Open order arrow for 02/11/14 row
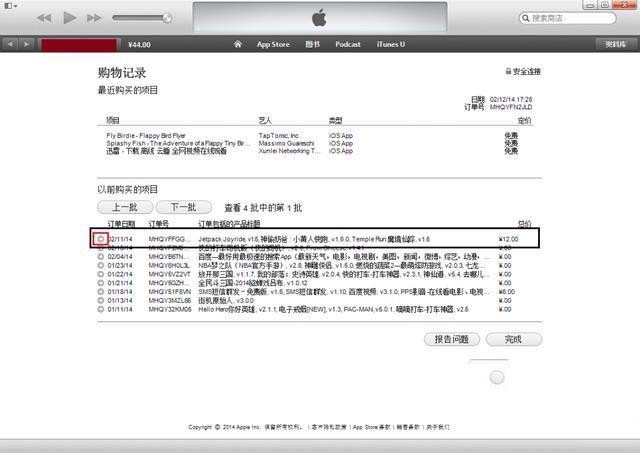This screenshot has width=640, height=453. point(101,239)
